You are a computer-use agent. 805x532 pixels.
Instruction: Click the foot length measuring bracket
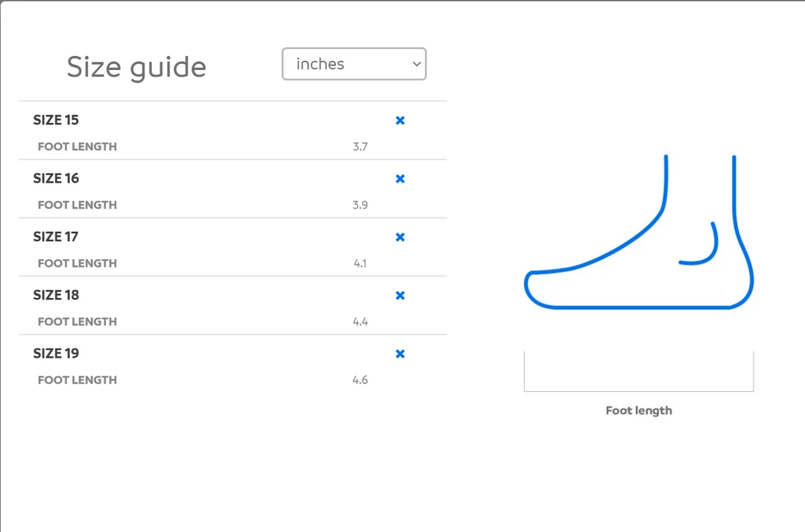tap(639, 390)
